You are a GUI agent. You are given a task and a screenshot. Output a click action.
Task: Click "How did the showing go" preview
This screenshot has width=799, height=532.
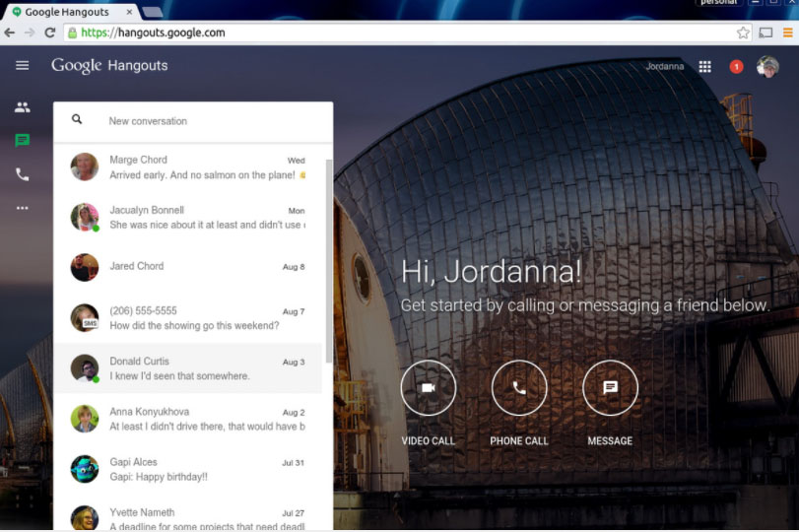[194, 326]
